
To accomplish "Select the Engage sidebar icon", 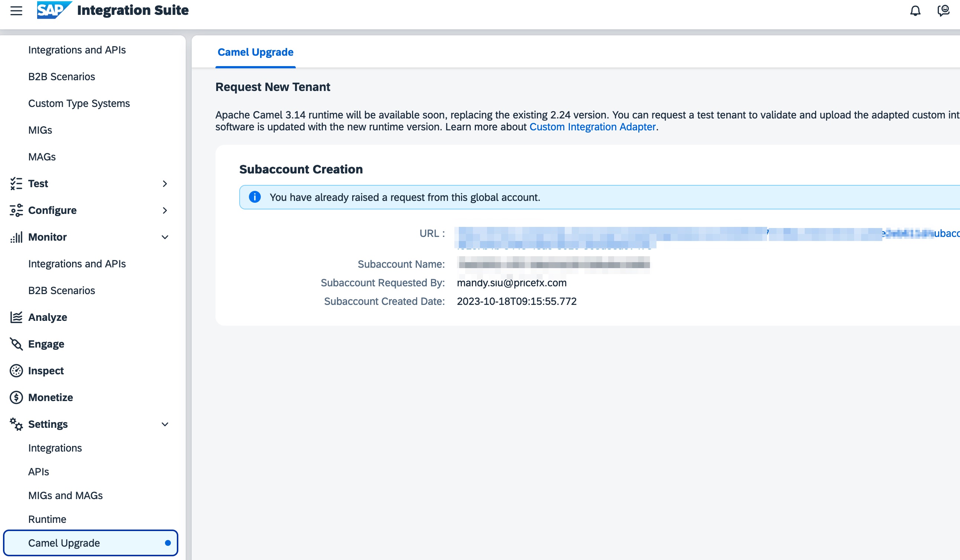I will [16, 344].
